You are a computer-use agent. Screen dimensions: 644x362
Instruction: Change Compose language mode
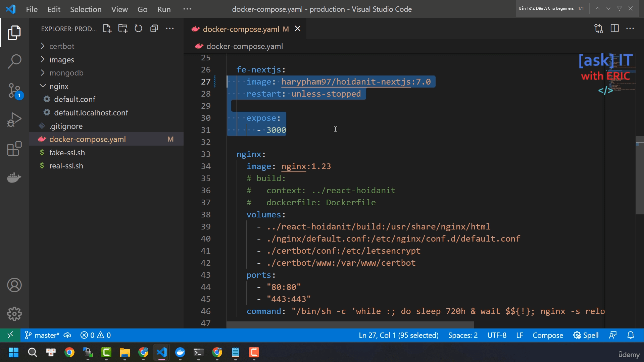[548, 335]
